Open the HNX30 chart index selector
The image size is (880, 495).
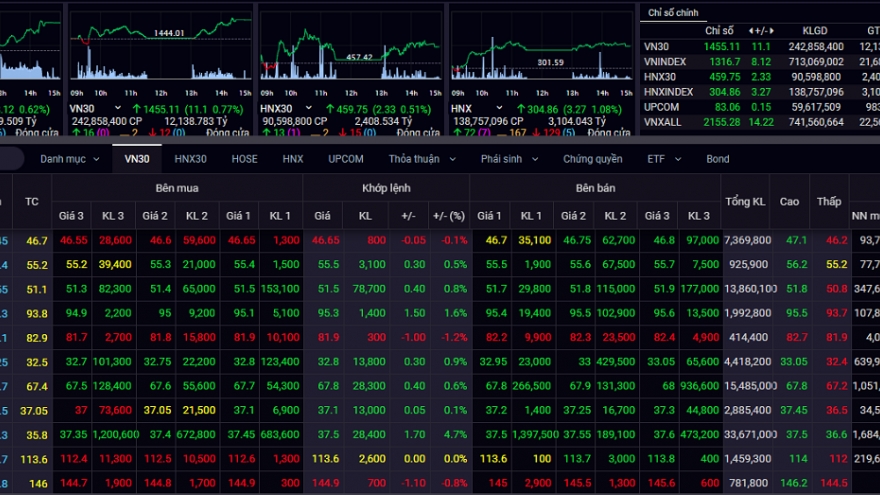tap(286, 108)
